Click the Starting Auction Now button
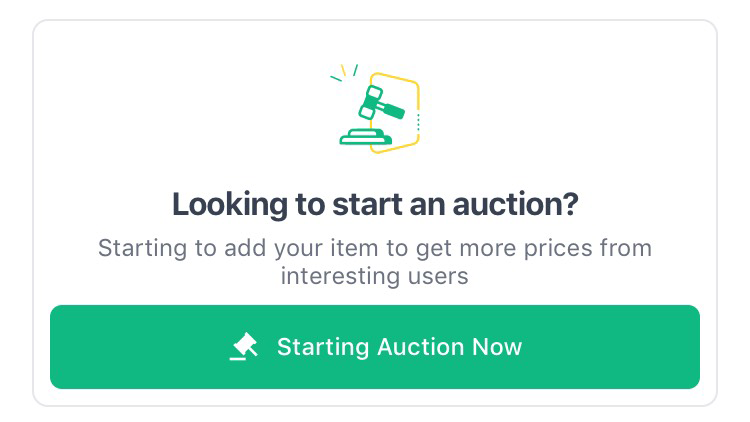 [375, 347]
